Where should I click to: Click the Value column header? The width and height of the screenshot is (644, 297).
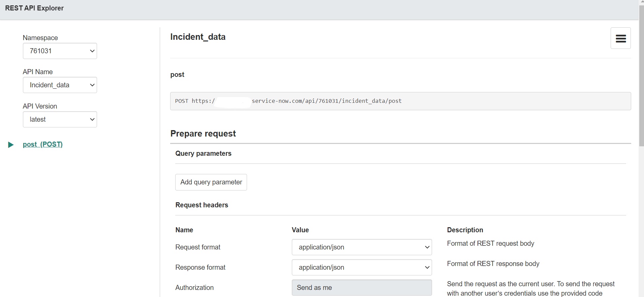(300, 230)
